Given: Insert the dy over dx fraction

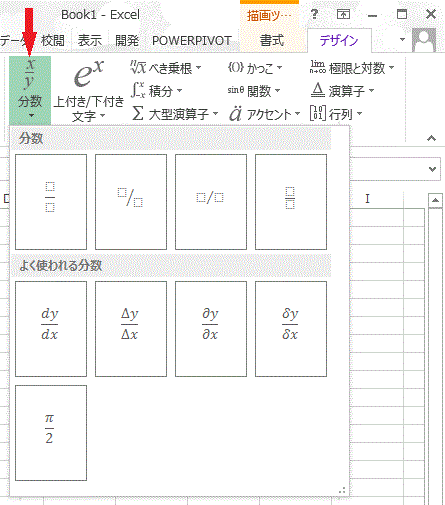Looking at the screenshot, I should tap(51, 329).
